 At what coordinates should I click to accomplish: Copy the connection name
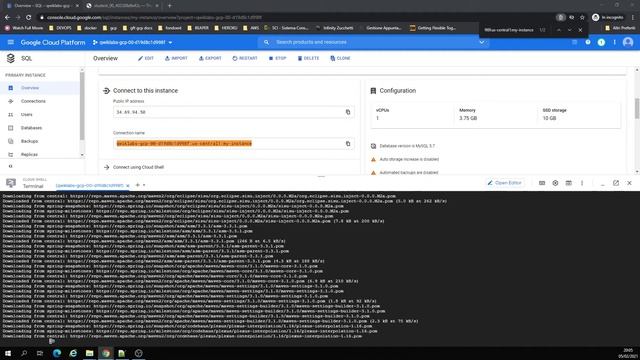click(x=348, y=144)
